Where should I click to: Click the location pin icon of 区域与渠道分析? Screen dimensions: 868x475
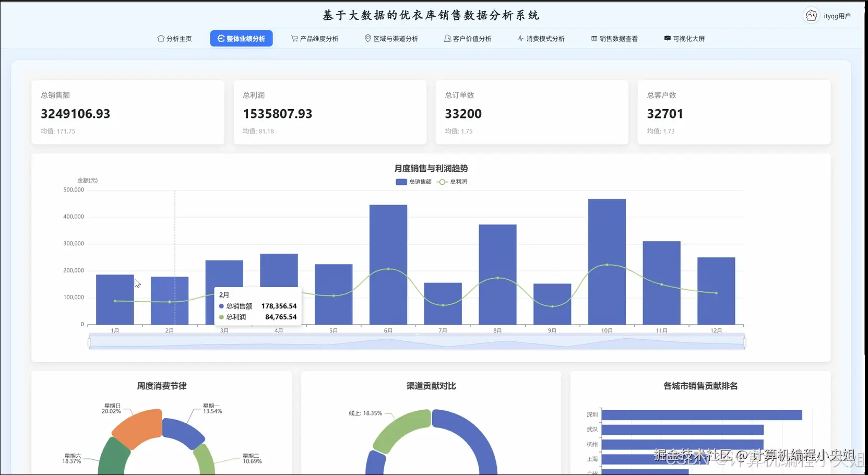point(368,38)
